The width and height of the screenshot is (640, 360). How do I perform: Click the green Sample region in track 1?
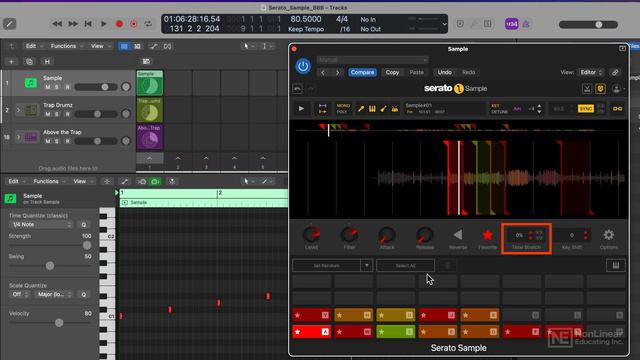coord(149,83)
